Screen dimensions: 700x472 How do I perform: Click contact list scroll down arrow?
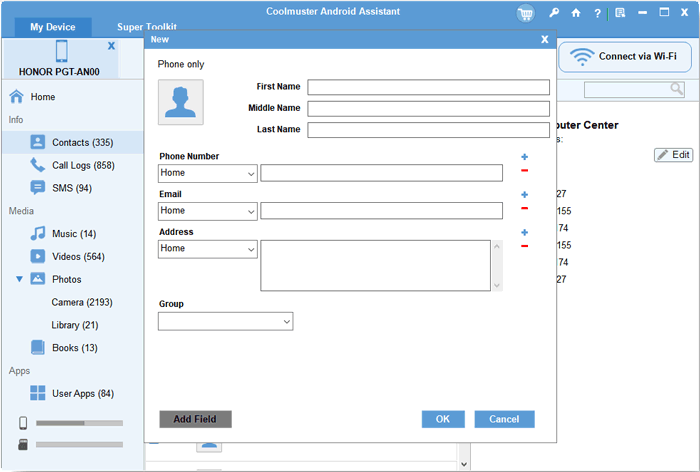click(464, 464)
